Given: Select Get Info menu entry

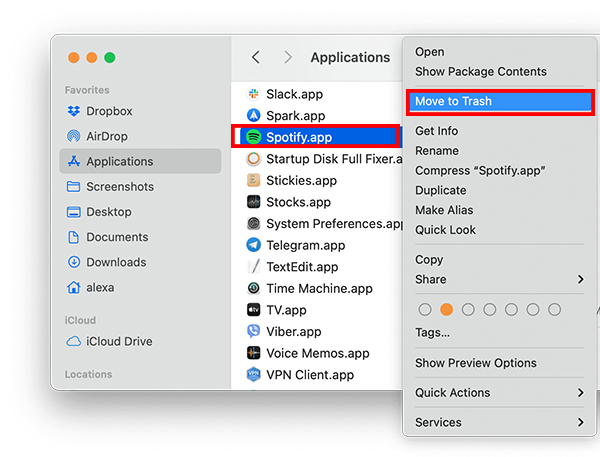Looking at the screenshot, I should (x=437, y=131).
